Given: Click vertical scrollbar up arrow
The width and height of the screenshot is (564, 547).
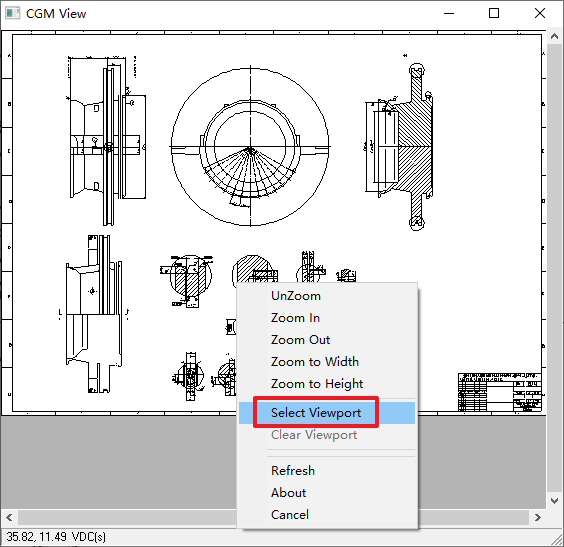Looking at the screenshot, I should click(554, 36).
